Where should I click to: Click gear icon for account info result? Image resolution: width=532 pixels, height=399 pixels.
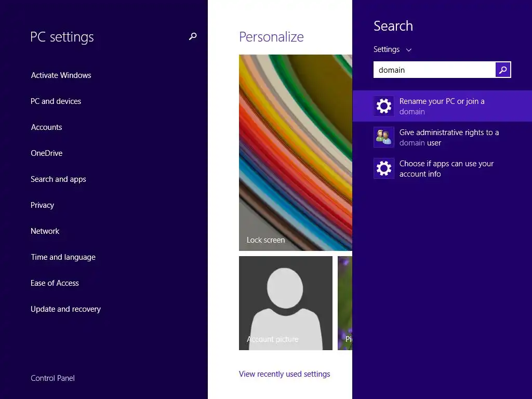(x=384, y=168)
